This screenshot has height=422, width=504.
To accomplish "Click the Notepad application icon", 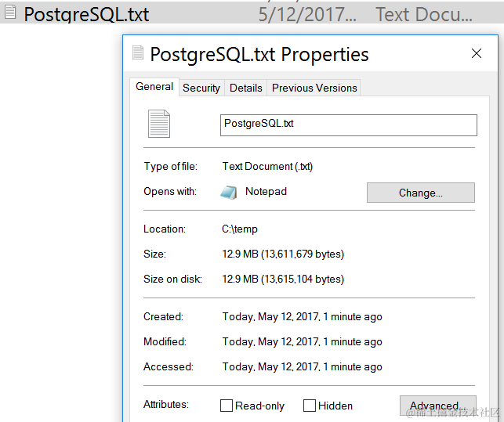I will [x=229, y=193].
